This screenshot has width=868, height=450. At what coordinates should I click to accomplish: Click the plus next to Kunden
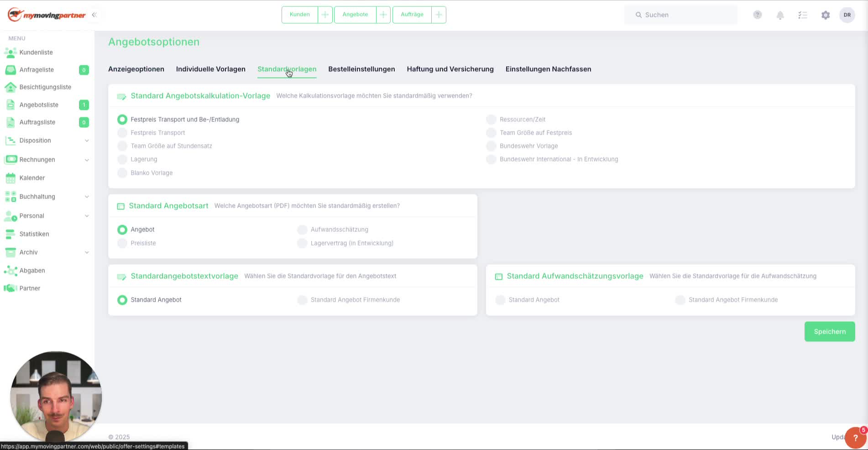click(325, 15)
